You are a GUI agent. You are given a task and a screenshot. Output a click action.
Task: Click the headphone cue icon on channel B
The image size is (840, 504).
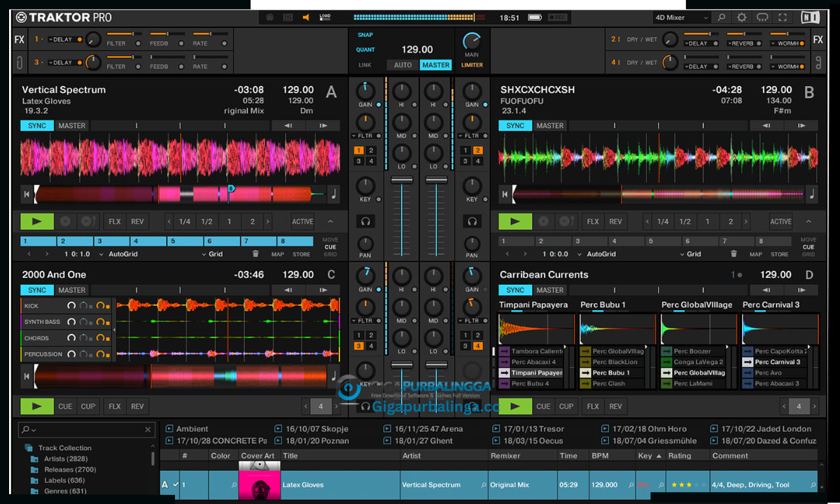(x=472, y=221)
